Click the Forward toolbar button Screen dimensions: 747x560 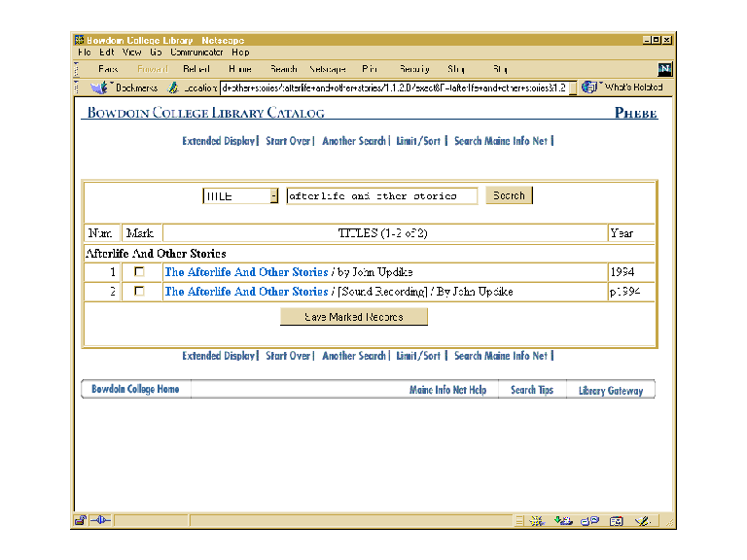(x=153, y=69)
